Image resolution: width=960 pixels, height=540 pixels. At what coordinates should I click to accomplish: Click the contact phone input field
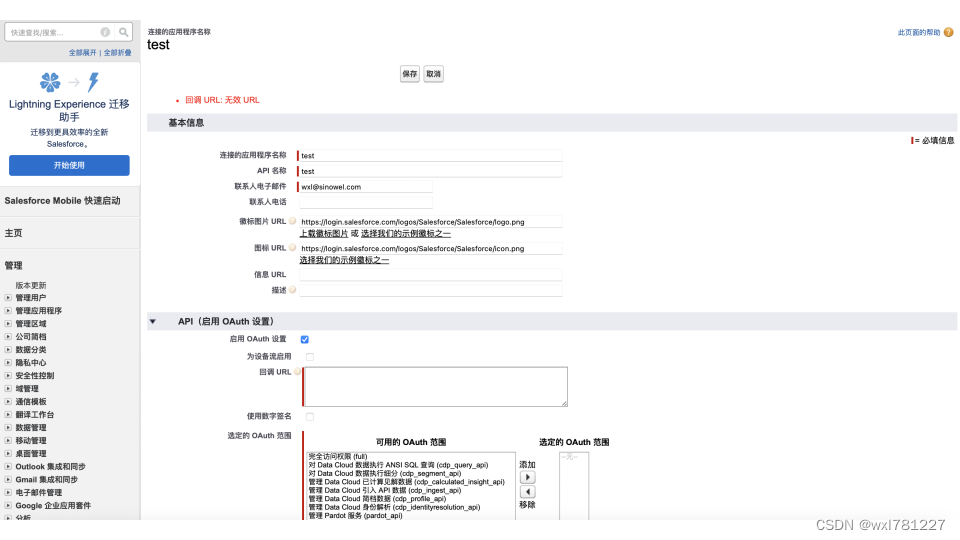(x=366, y=202)
